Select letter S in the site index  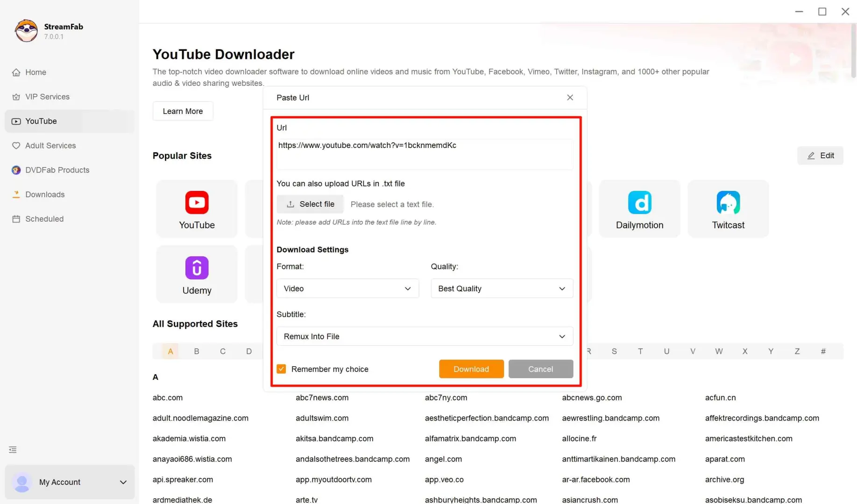[614, 351]
